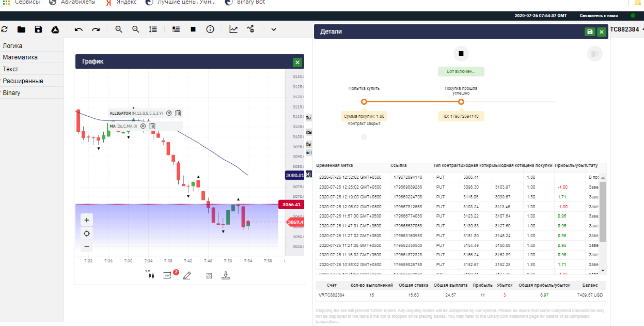Open the Математика blocks category
This screenshot has width=644, height=326.
pos(20,57)
